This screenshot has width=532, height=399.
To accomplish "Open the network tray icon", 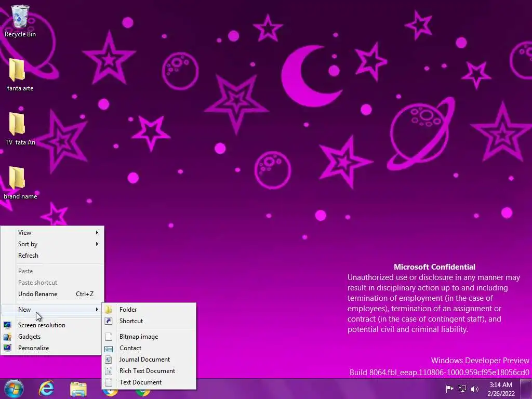I will tap(462, 389).
